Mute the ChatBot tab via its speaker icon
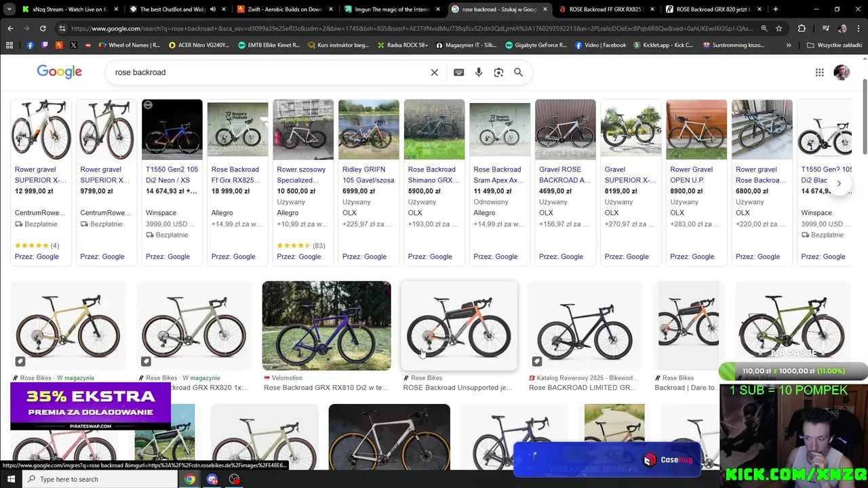 213,9
